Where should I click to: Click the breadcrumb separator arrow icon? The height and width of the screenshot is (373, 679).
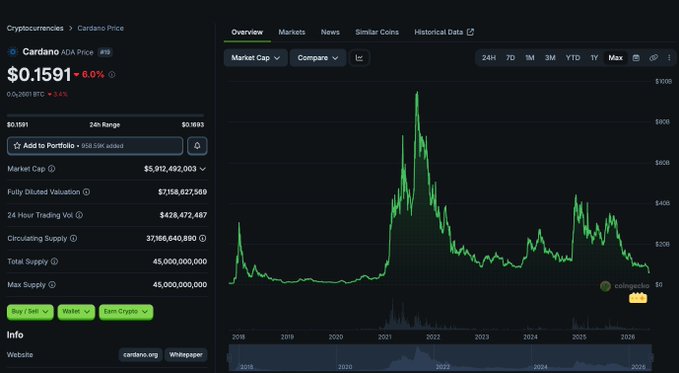(x=71, y=28)
